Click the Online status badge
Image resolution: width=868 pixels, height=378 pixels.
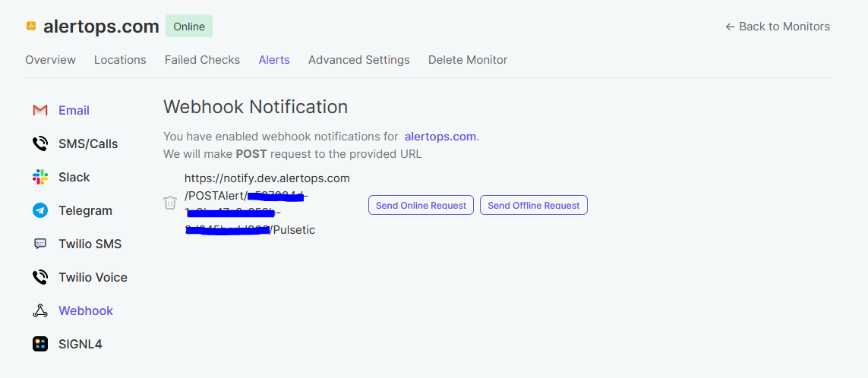click(x=189, y=27)
